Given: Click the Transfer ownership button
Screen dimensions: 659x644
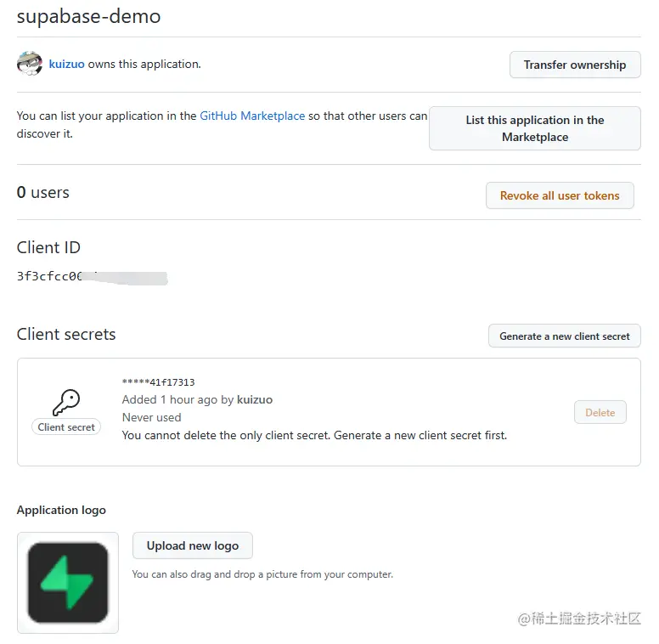Looking at the screenshot, I should (575, 65).
